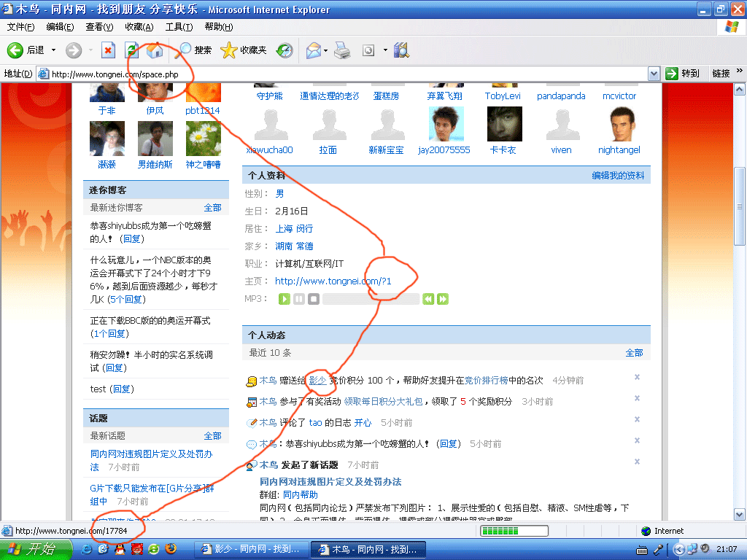Viewport: 747px width, 560px height.
Task: Open jay20075555 friend avatar
Action: (446, 124)
